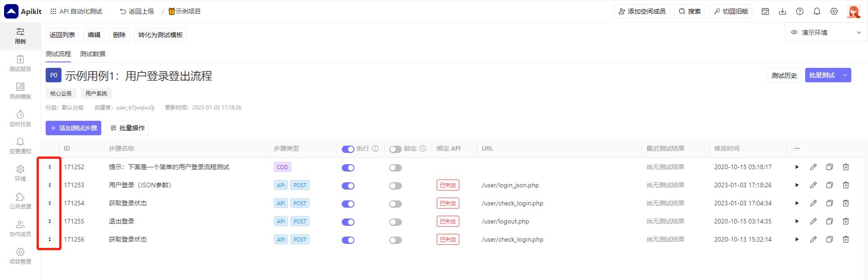Click 删除 button

click(x=119, y=35)
